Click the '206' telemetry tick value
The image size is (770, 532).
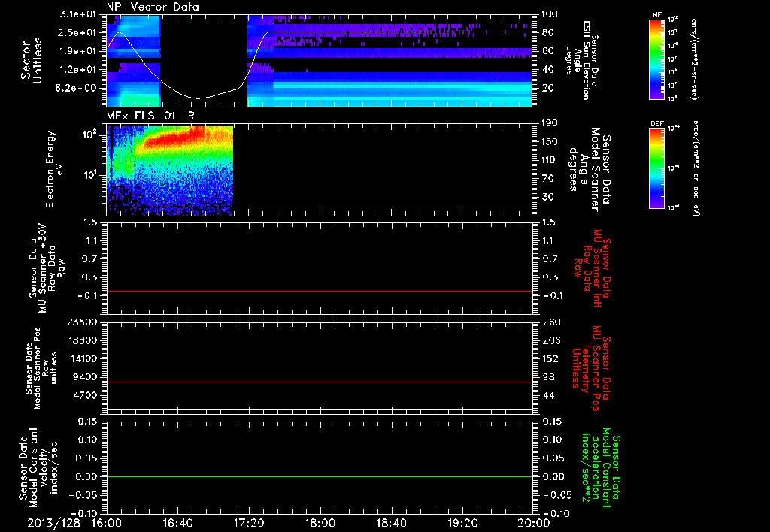coord(550,340)
